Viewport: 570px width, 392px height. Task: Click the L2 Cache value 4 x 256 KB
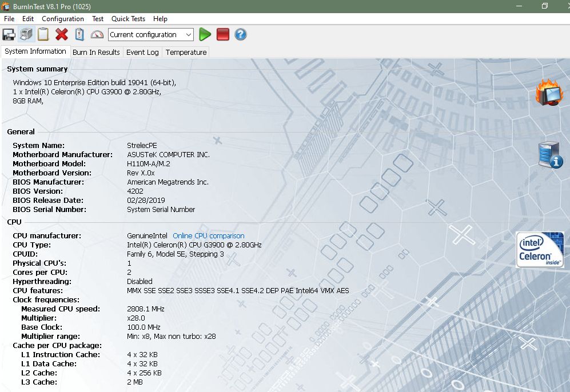pos(144,373)
